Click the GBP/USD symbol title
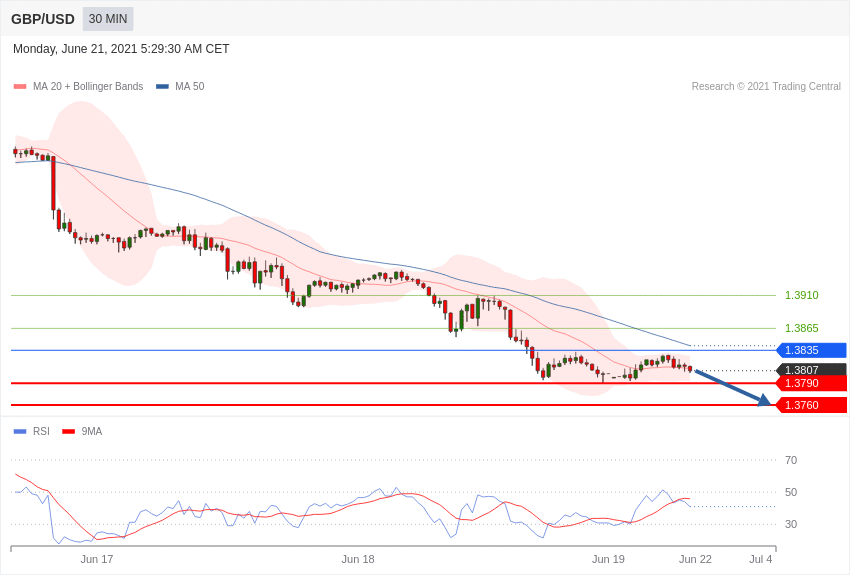The width and height of the screenshot is (850, 576). pos(43,19)
